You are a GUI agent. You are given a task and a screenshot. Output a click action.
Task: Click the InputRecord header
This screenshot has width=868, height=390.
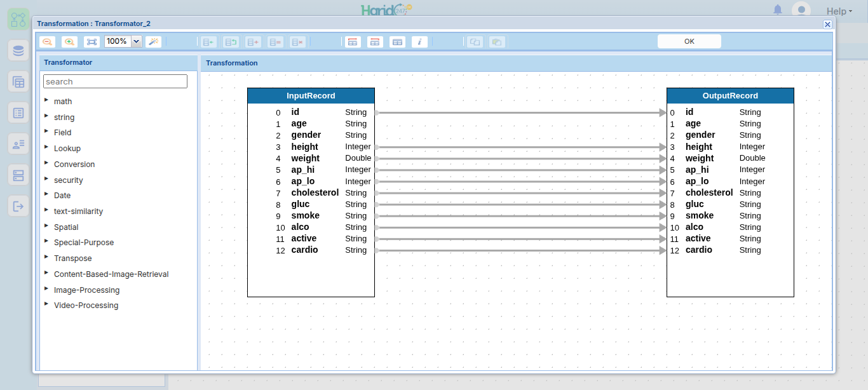click(311, 96)
